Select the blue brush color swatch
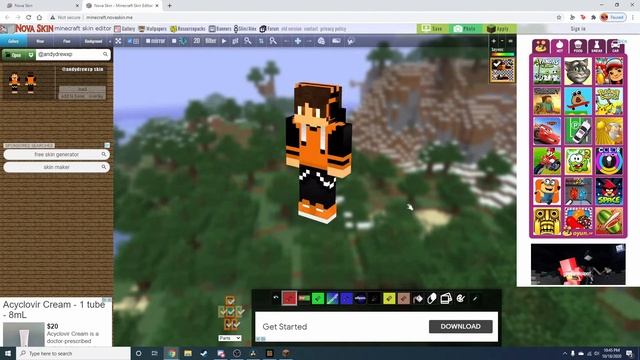Viewport: 640px width, 360px height. click(x=346, y=298)
